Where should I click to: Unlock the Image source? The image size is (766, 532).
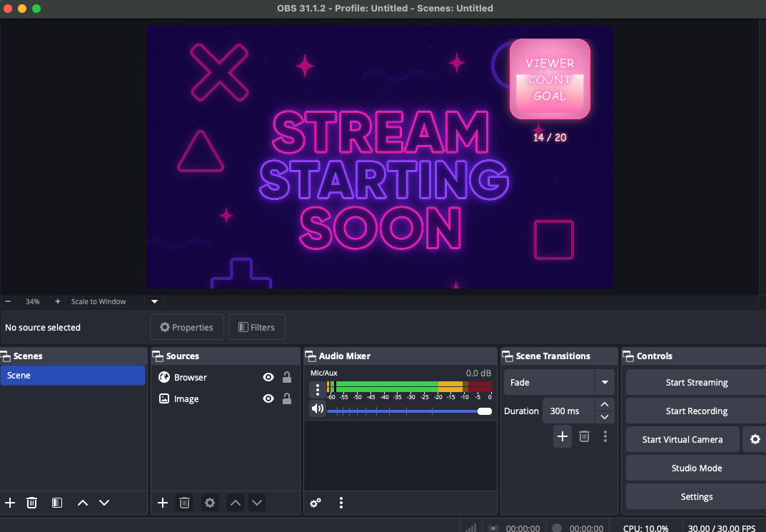[x=286, y=398]
